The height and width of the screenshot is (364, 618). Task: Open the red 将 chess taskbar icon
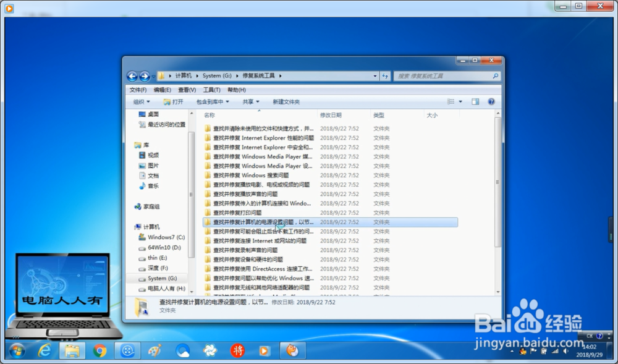pos(238,350)
